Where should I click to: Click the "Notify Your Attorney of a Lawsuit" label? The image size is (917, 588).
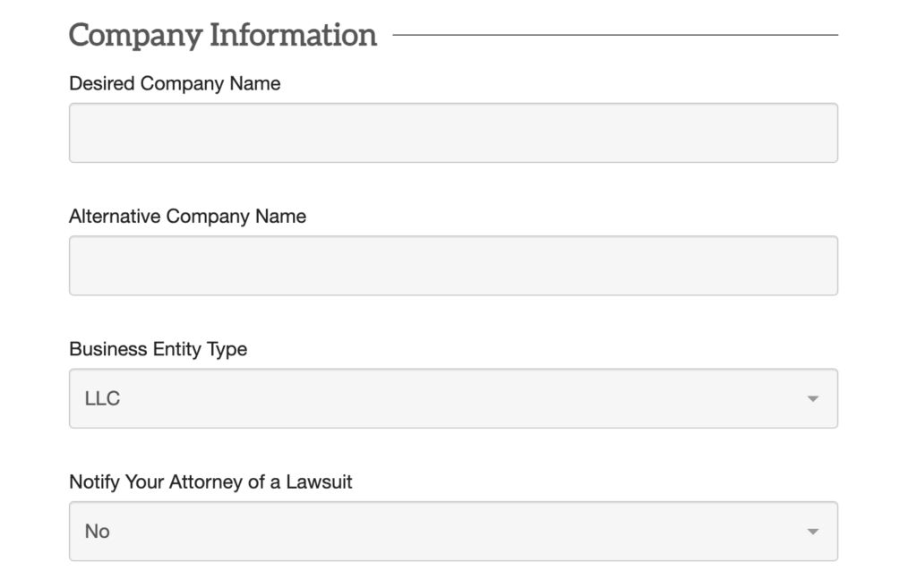210,481
